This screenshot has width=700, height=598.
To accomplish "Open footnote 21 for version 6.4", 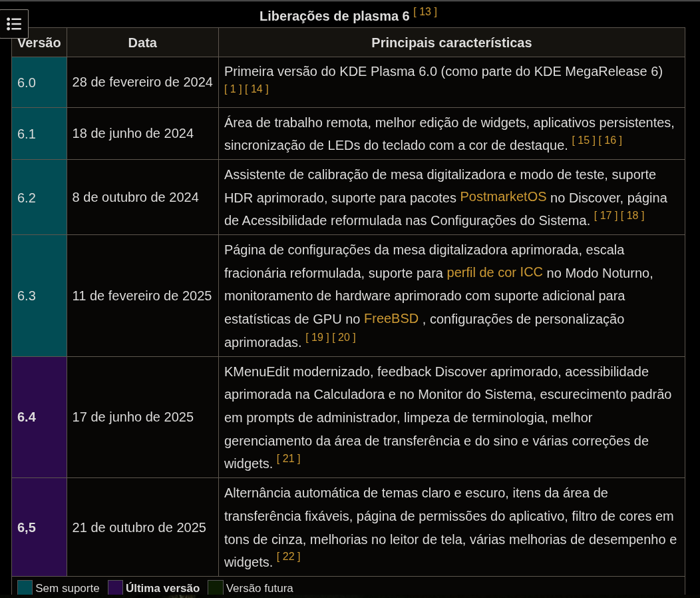I will coord(288,459).
